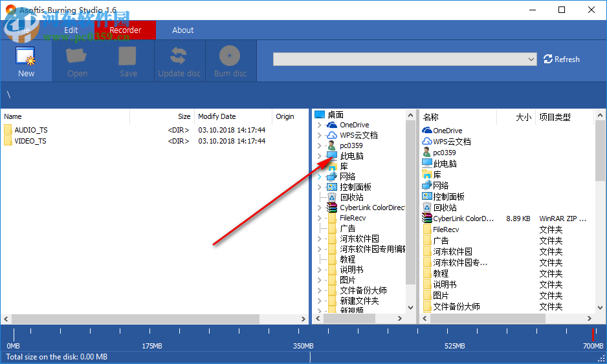The image size is (607, 364).
Task: Select pc0359 user icon in tree
Action: [331, 145]
